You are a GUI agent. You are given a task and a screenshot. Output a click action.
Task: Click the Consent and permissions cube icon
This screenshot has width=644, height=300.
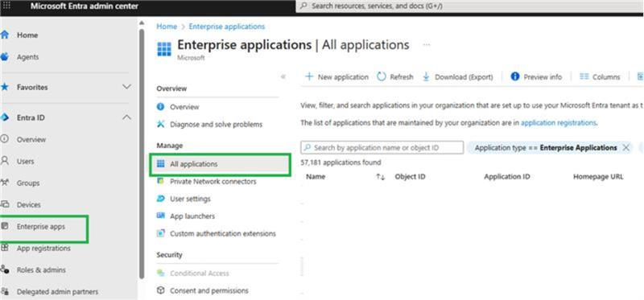pyautogui.click(x=160, y=290)
